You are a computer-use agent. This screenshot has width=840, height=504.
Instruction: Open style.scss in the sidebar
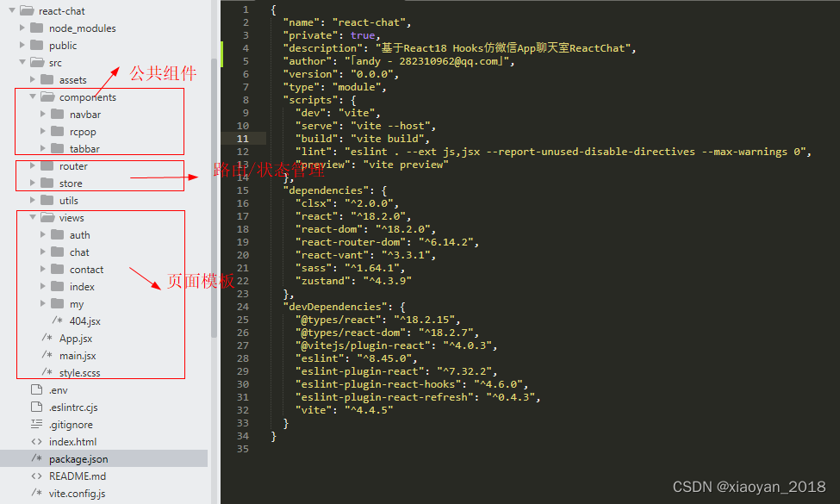click(80, 372)
